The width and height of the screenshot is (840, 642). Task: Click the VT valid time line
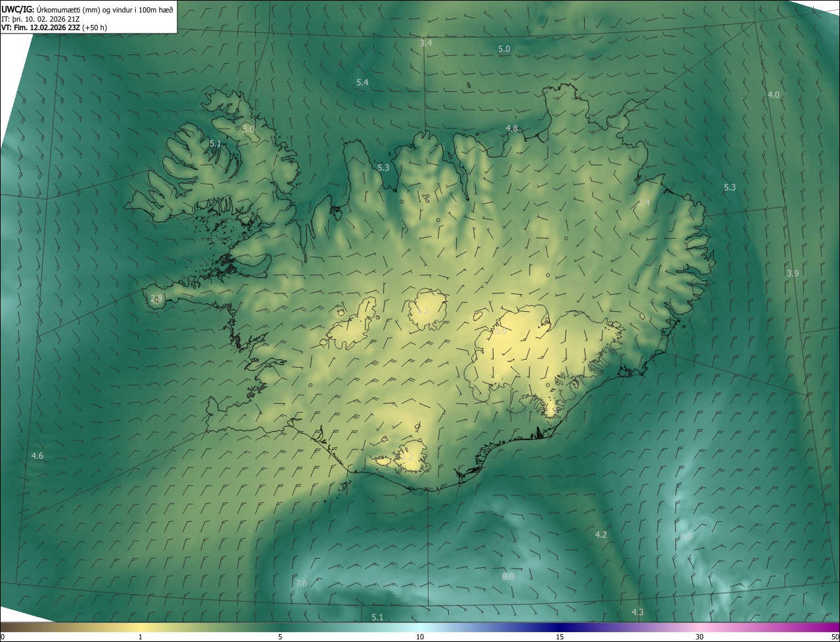pos(54,28)
